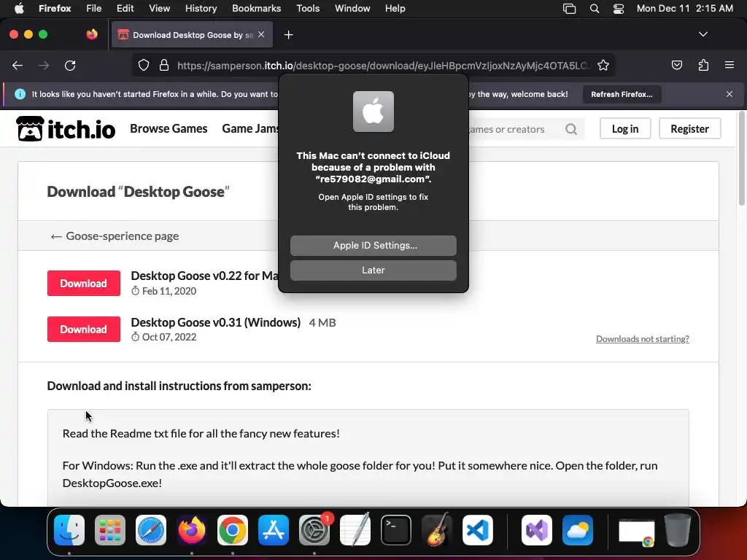747x560 pixels.
Task: Close the Download Desktop Goose tab
Action: coord(261,34)
